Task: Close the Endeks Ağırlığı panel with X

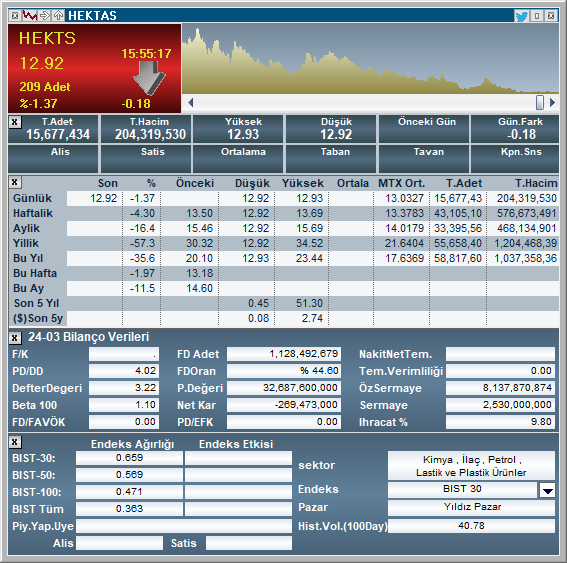Action: (x=15, y=442)
